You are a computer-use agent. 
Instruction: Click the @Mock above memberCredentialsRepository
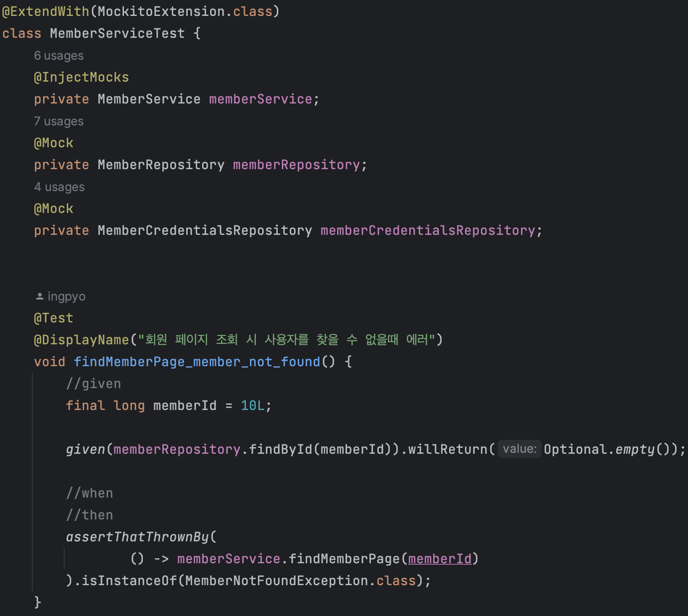53,208
